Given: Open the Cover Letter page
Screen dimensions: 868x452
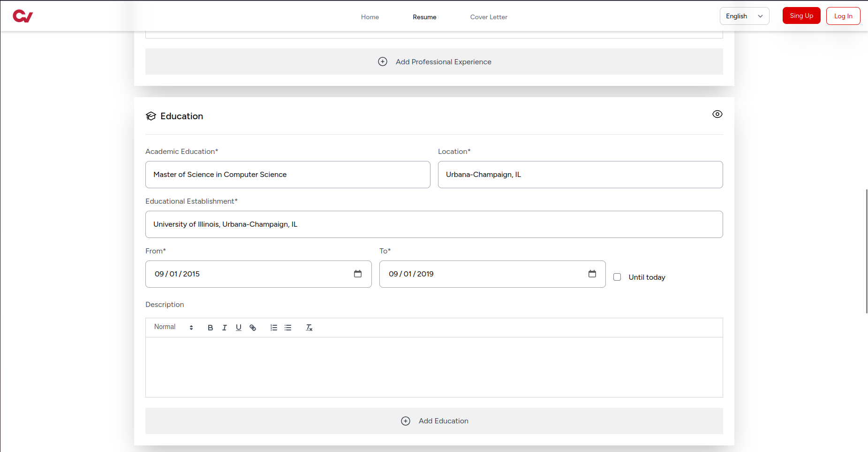Looking at the screenshot, I should 489,17.
